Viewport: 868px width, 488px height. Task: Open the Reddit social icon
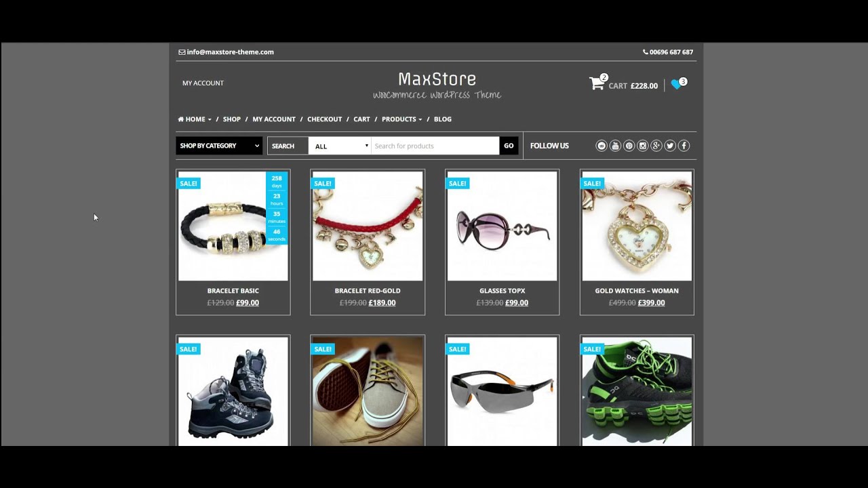click(x=601, y=146)
